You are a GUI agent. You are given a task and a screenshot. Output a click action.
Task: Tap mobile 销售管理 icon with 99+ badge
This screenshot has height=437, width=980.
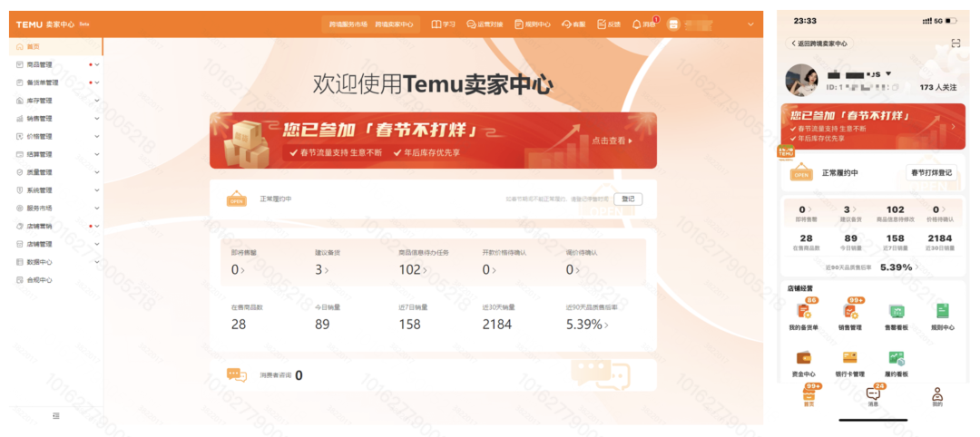(x=849, y=313)
